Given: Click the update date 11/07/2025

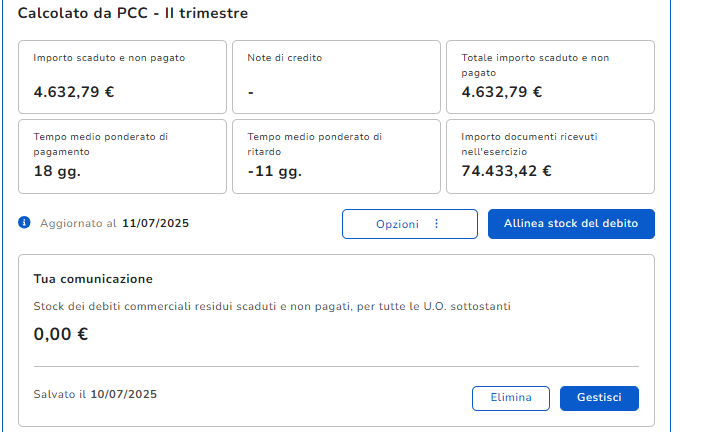Looking at the screenshot, I should click(155, 224).
